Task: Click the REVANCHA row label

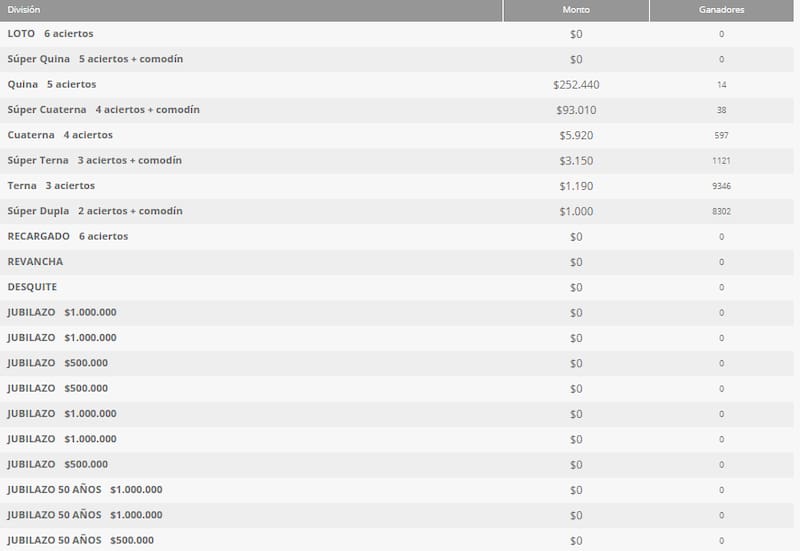Action: [35, 262]
